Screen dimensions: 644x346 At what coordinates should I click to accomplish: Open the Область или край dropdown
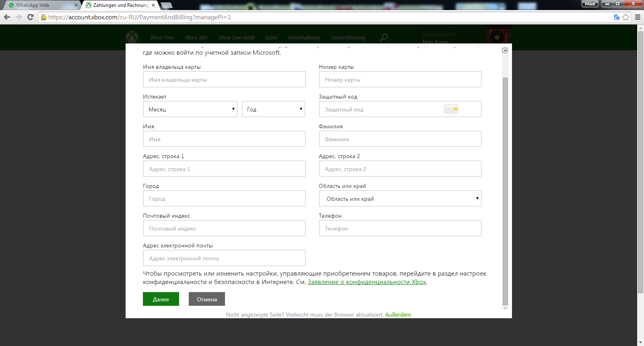pos(400,198)
